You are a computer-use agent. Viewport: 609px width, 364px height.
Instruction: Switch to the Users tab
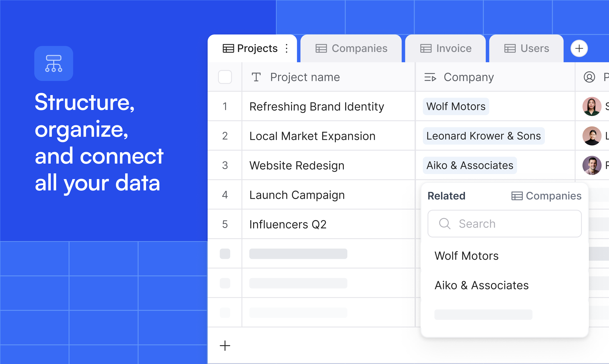coord(527,48)
